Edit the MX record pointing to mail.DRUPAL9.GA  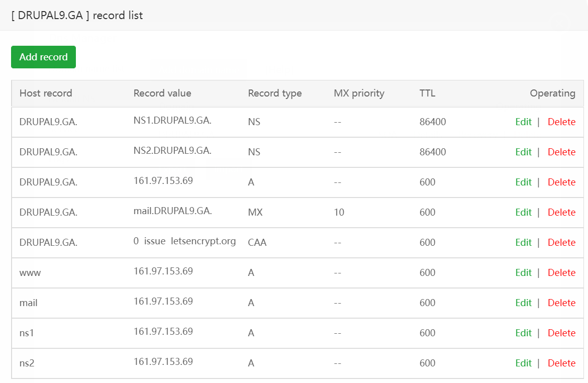[523, 212]
